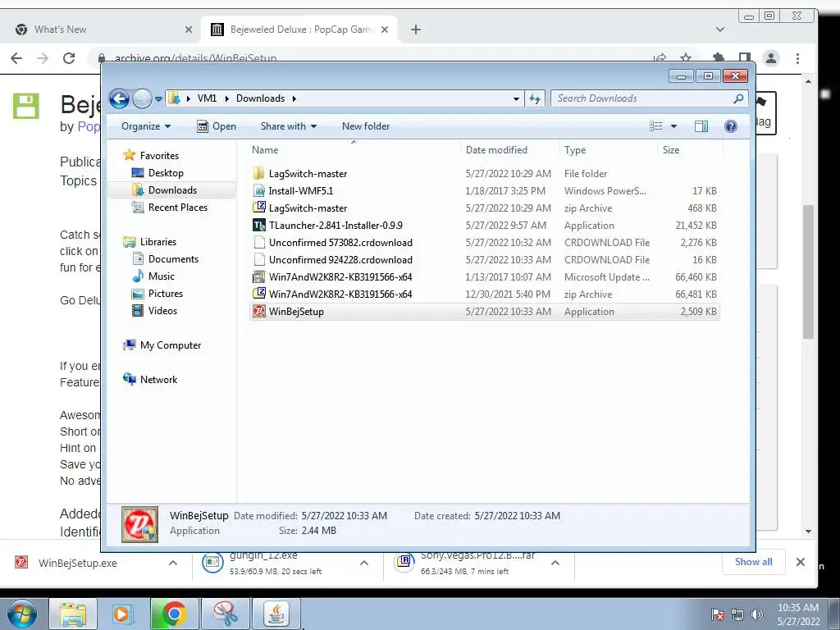
Task: Click My Computer in the navigation pane
Action: pyautogui.click(x=171, y=345)
